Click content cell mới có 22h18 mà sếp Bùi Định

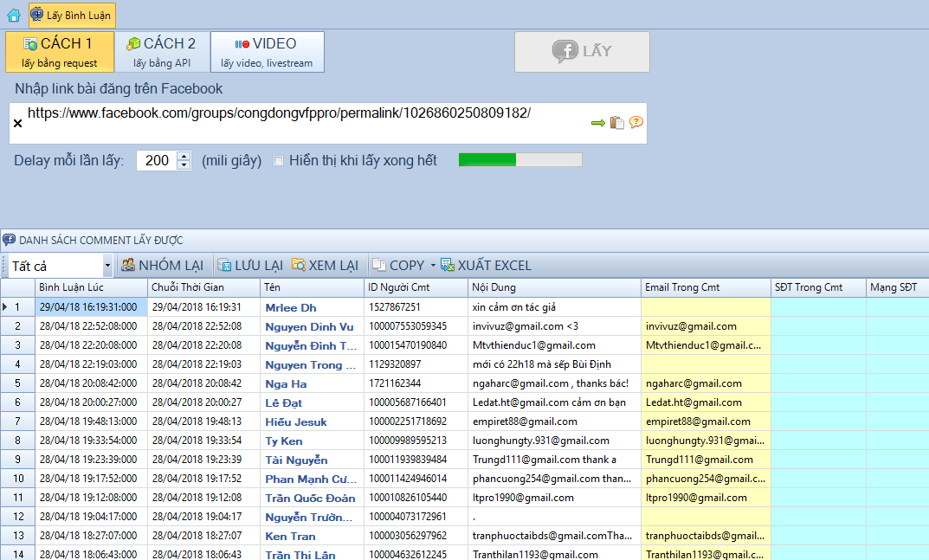tap(555, 364)
